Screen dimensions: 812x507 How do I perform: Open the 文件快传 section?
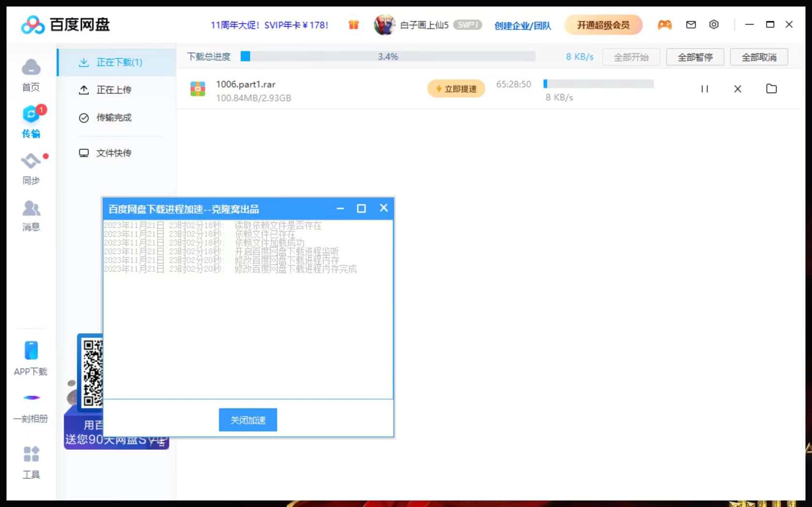113,154
